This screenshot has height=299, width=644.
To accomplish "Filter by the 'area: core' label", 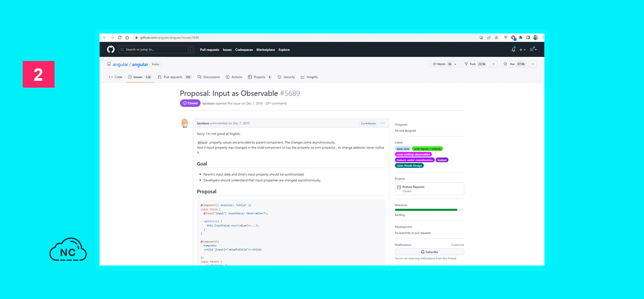I will [x=403, y=149].
